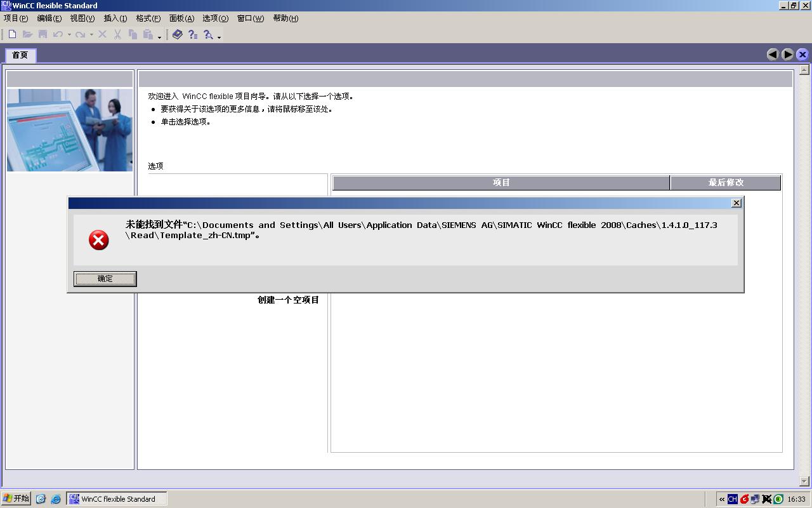Viewport: 812px width, 508px height.
Task: Click the CH input language indicator
Action: pyautogui.click(x=733, y=499)
